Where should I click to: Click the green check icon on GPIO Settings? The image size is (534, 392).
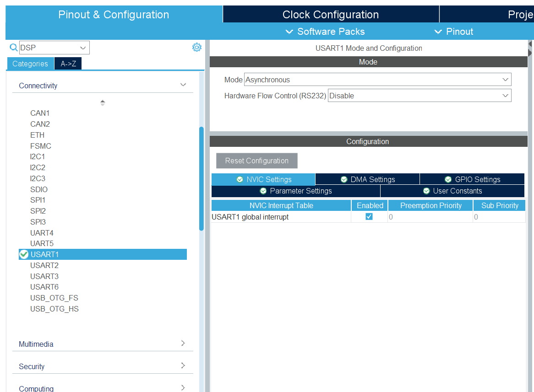pyautogui.click(x=448, y=179)
